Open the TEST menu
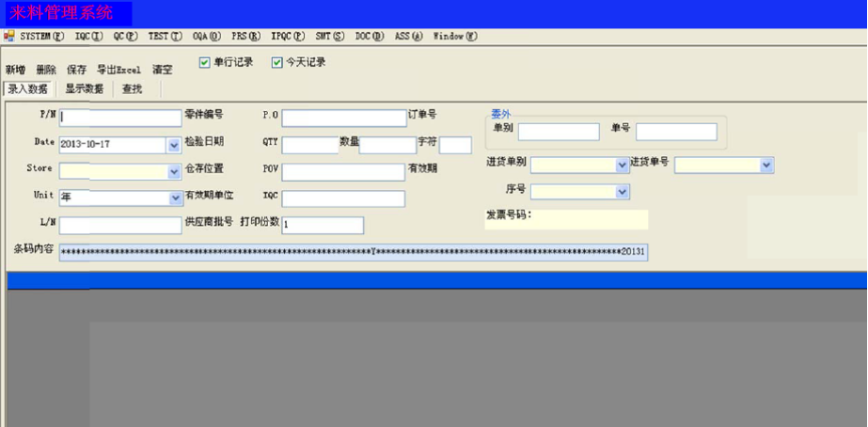The height and width of the screenshot is (427, 868). (x=165, y=36)
